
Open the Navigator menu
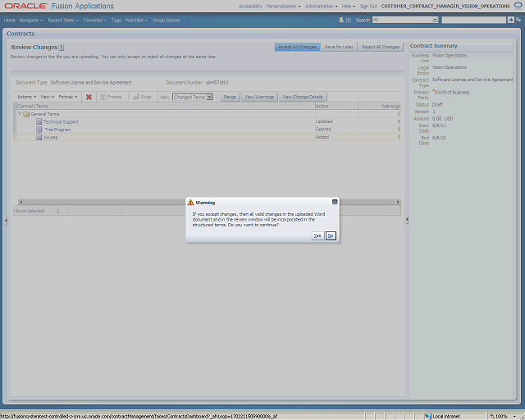(x=31, y=20)
